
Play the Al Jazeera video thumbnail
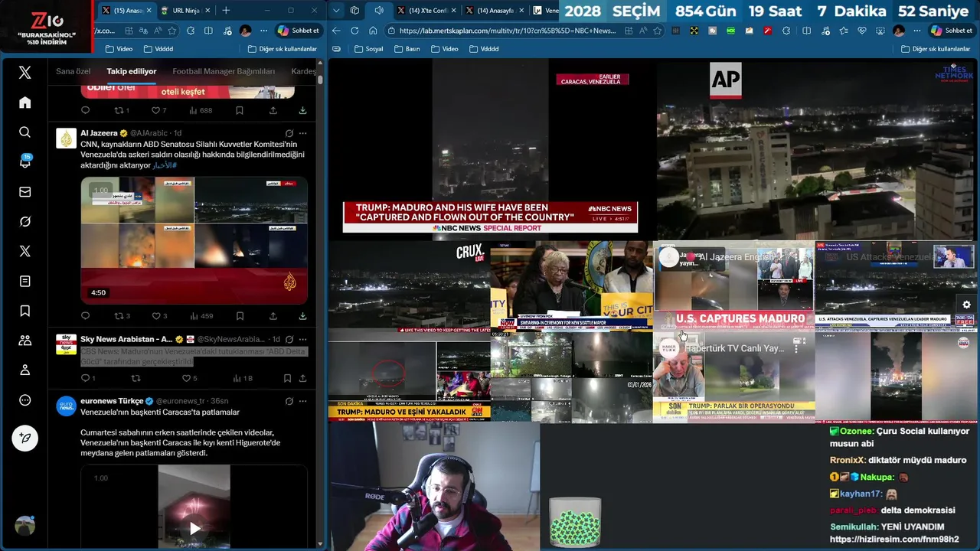pos(194,241)
